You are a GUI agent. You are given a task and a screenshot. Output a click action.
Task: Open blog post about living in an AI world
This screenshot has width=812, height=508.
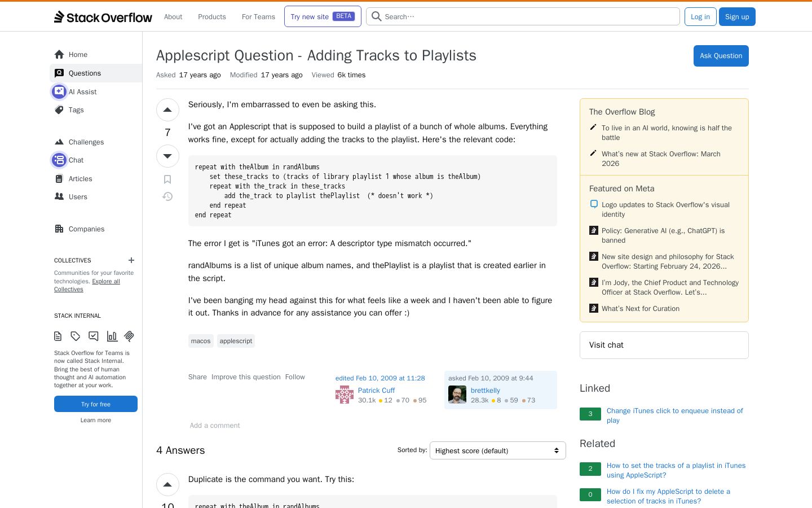667,133
